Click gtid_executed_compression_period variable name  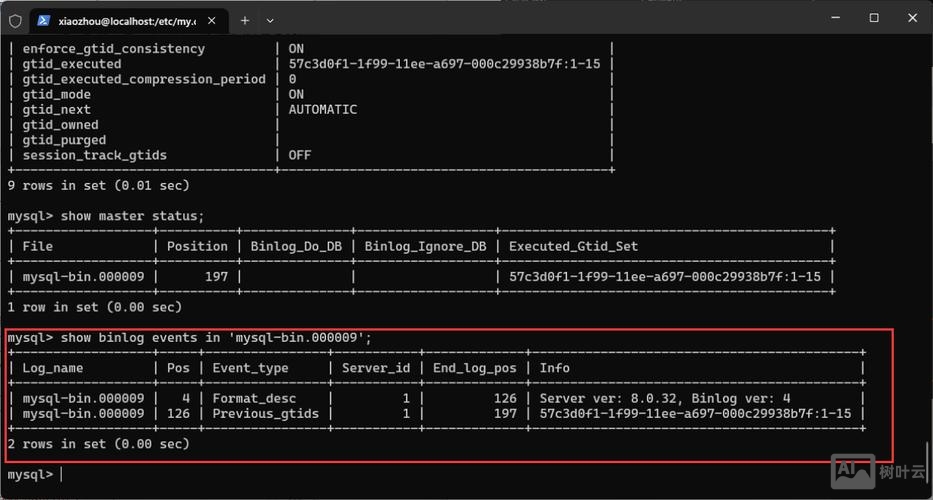tap(144, 79)
